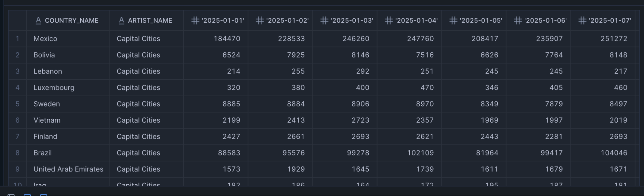Select row number 1
The width and height of the screenshot is (644, 196).
click(17, 39)
